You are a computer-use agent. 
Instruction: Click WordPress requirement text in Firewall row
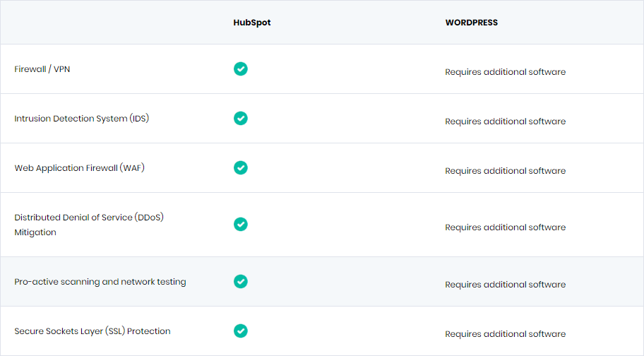click(x=505, y=72)
